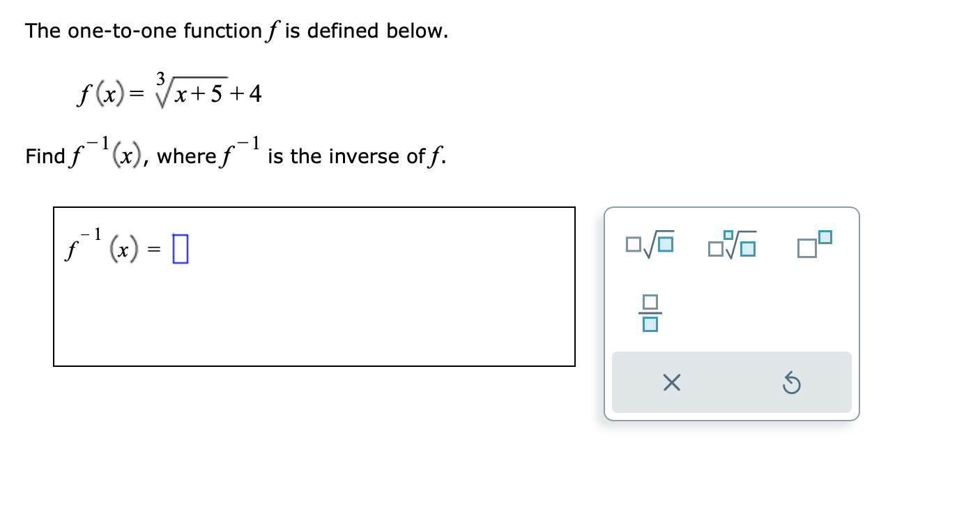Select the square root template icon
The width and height of the screenshot is (980, 505).
pyautogui.click(x=648, y=244)
